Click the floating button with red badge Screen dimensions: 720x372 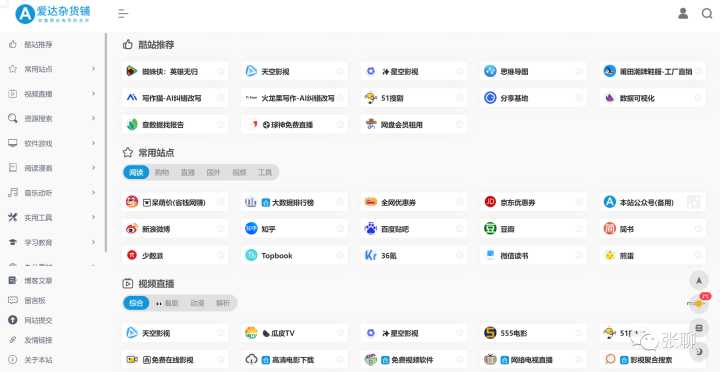pyautogui.click(x=699, y=303)
